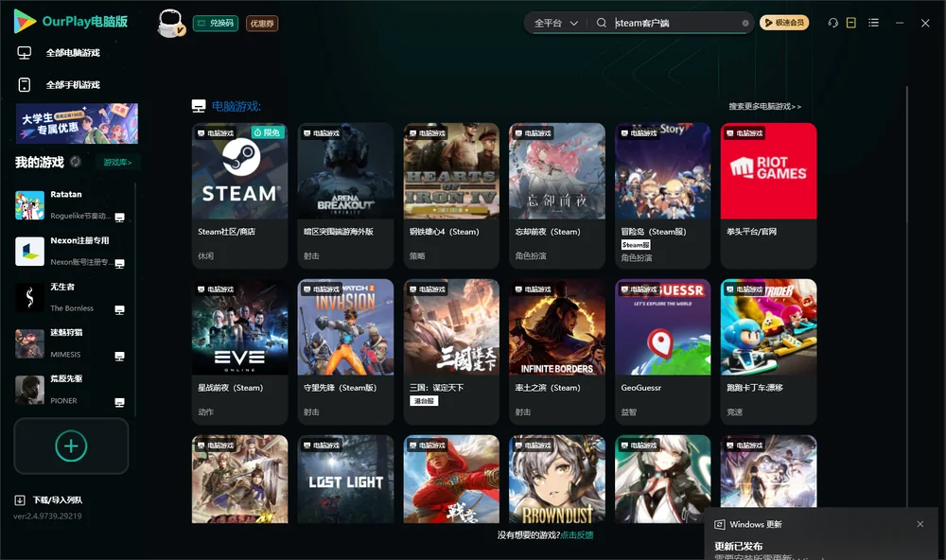The width and height of the screenshot is (946, 560).
Task: Select 迷魅狩猎 MIMESIS game
Action: pyautogui.click(x=71, y=343)
